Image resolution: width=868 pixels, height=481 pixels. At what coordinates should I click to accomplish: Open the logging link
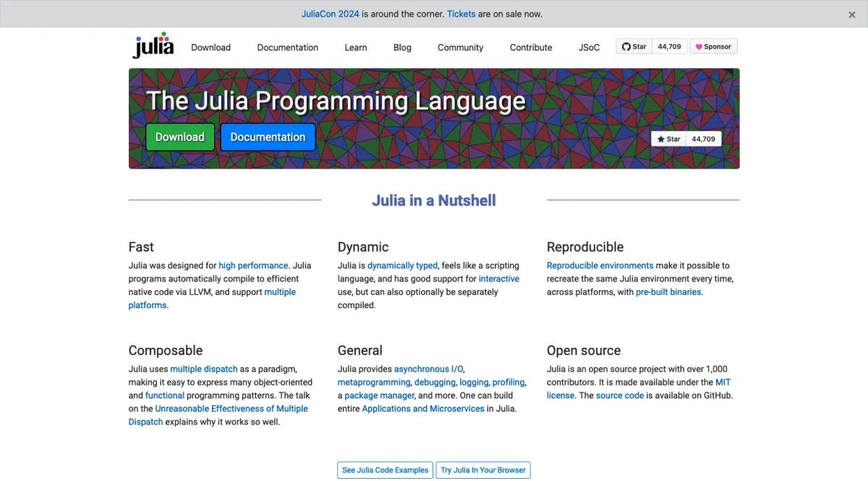474,382
